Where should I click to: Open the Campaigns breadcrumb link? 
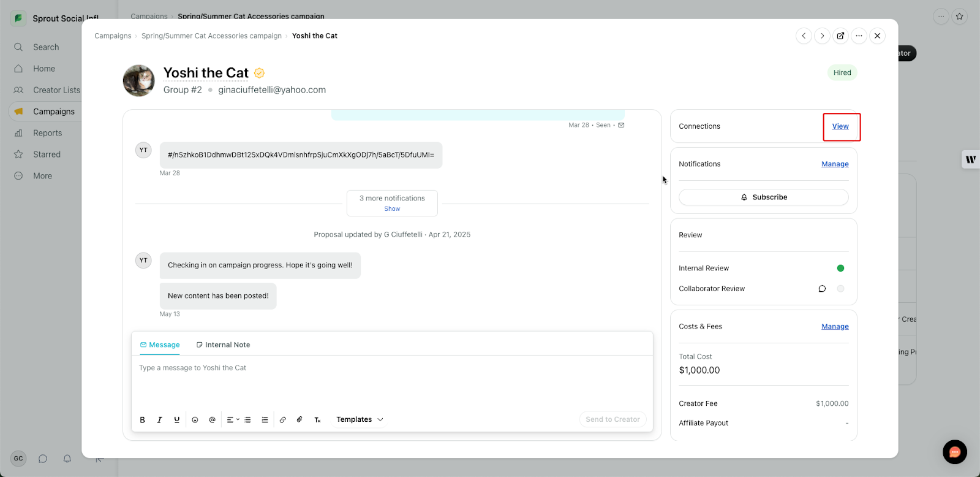(x=113, y=36)
